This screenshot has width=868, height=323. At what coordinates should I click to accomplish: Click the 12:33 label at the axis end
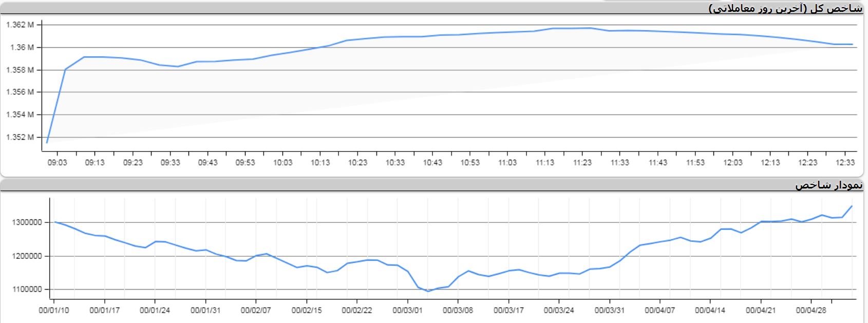pyautogui.click(x=845, y=163)
